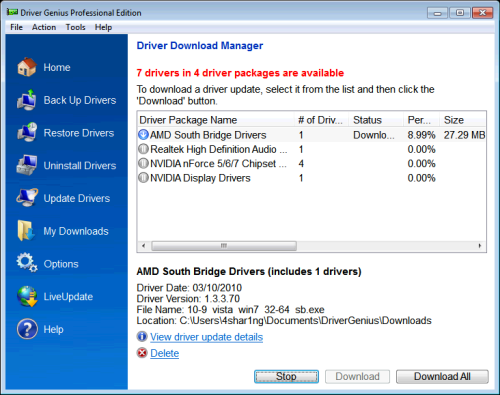Maximize the Driver Genius window
500x395 pixels.
460,13
